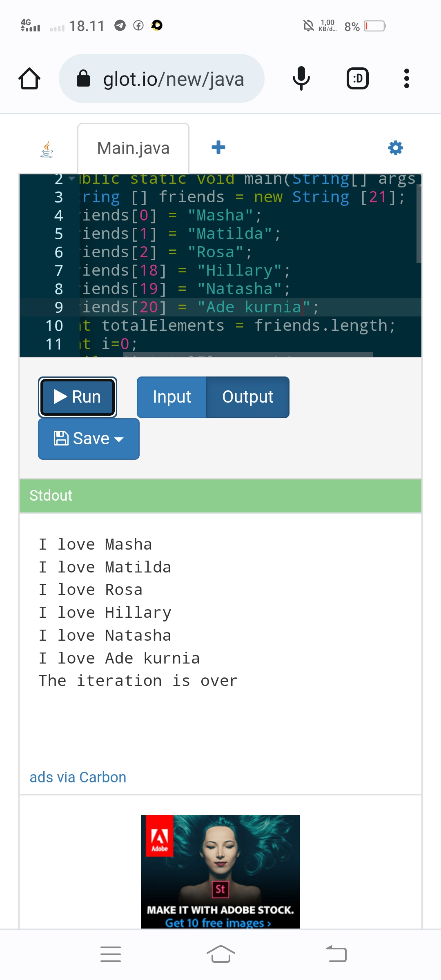Click code line 8 with "Natasha"

point(185,289)
